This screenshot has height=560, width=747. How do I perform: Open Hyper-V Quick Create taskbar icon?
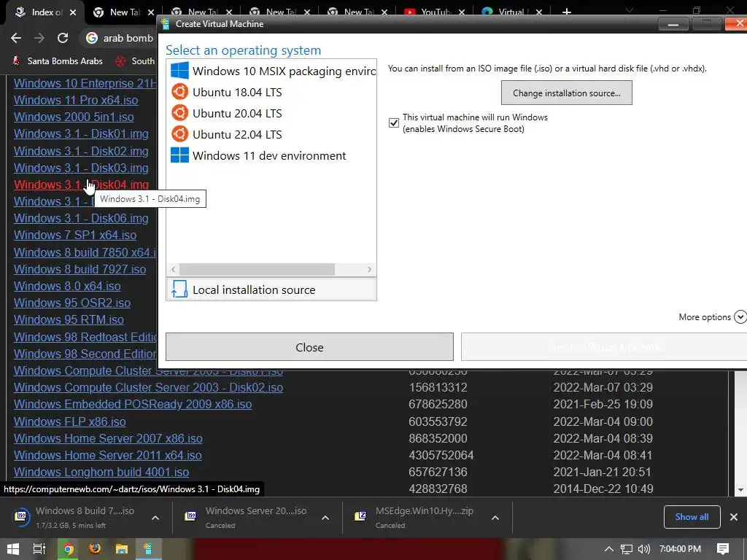click(x=148, y=549)
